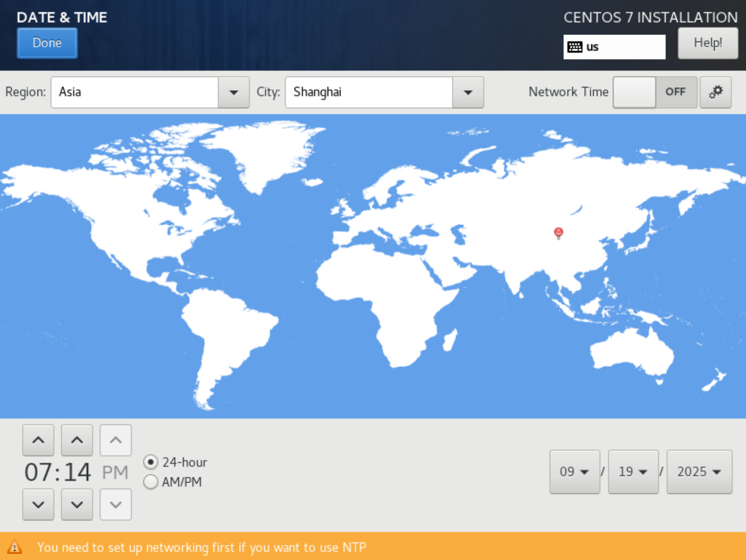Decrease the hour with down arrow
The width and height of the screenshot is (746, 560).
pos(38,505)
